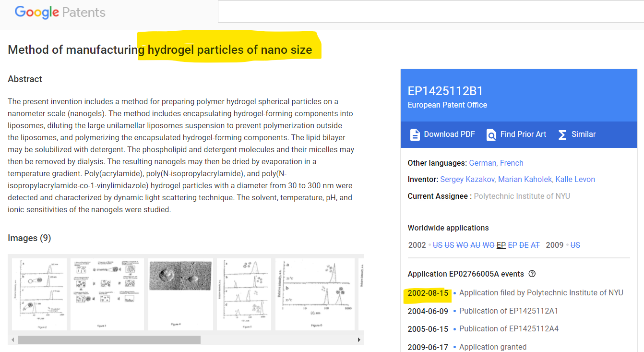Click the images horizontal scrollbar thumb
This screenshot has width=644, height=352.
109,340
